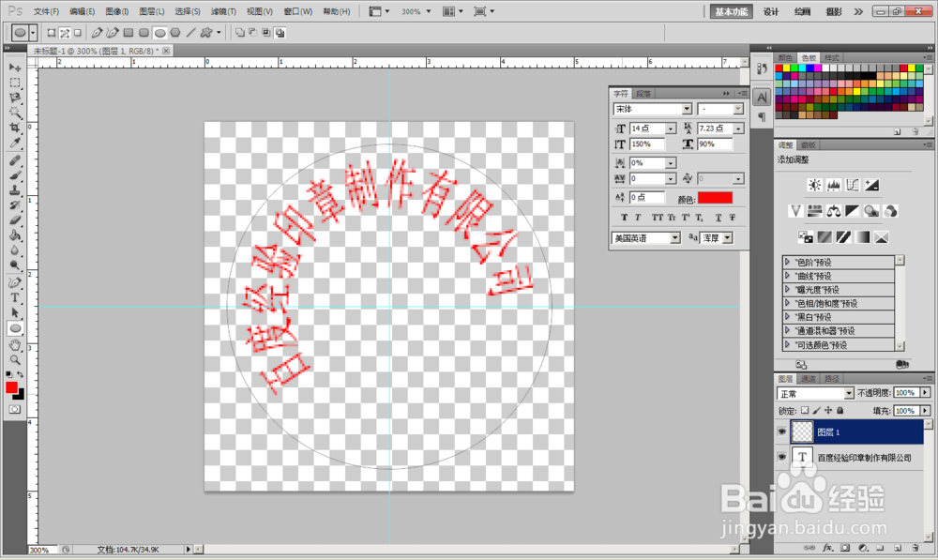Add a Photo Filter adjustment

click(871, 211)
